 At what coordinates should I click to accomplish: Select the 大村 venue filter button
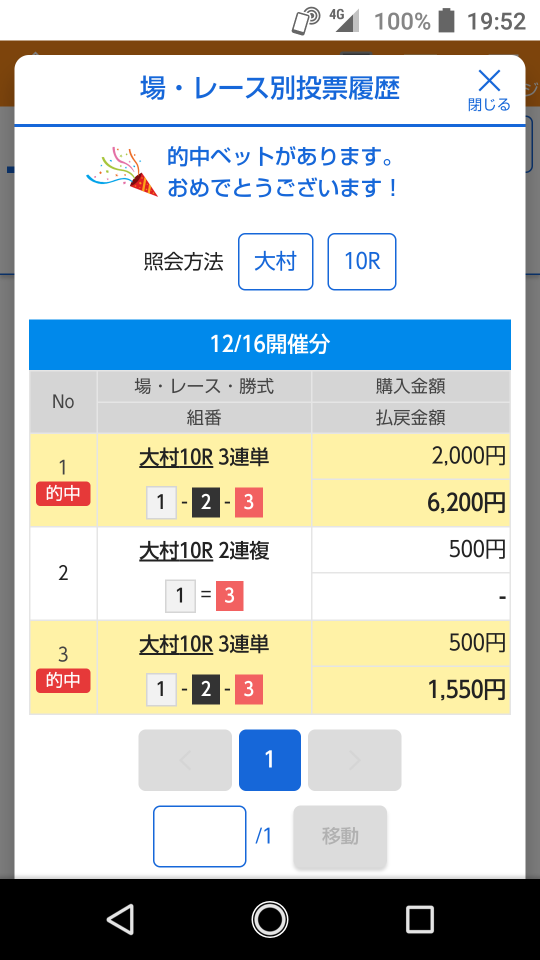coord(276,261)
